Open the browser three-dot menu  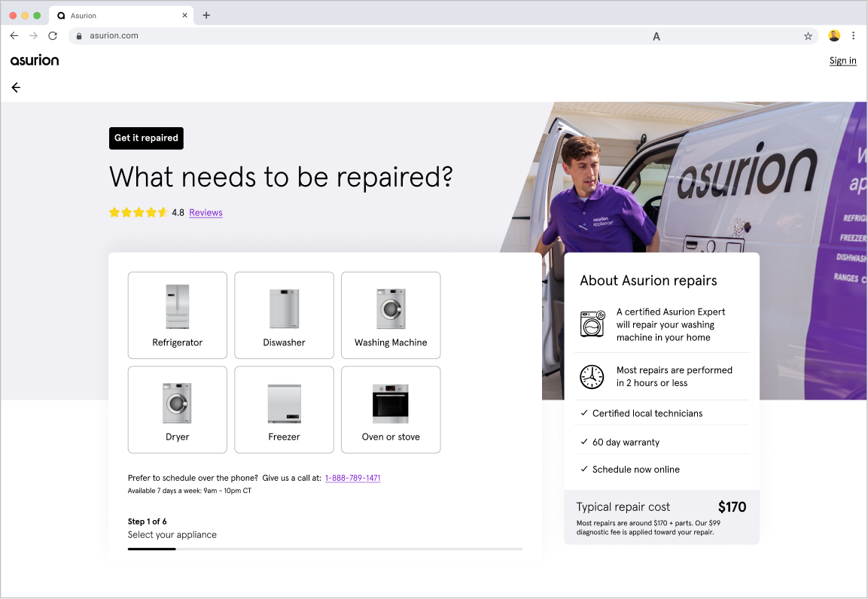pyautogui.click(x=853, y=36)
